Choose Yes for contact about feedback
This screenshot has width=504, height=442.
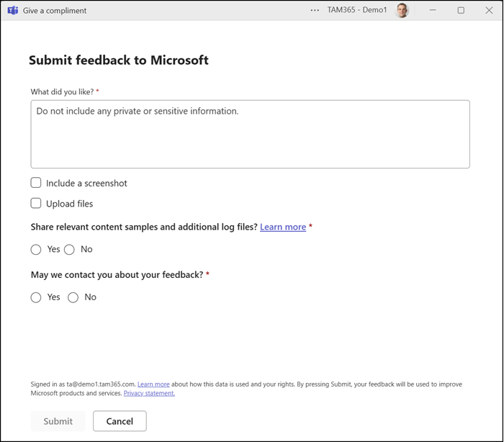pyautogui.click(x=36, y=297)
